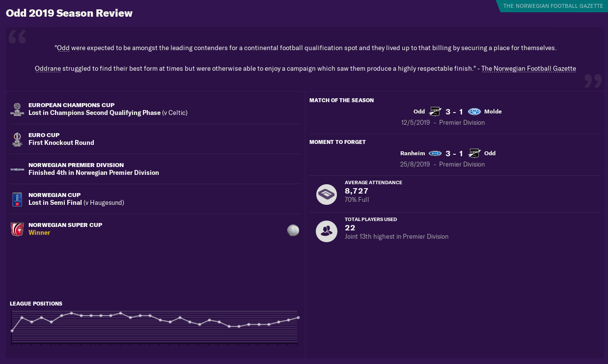608x364 pixels.
Task: Click the Molde team name
Action: 493,112
